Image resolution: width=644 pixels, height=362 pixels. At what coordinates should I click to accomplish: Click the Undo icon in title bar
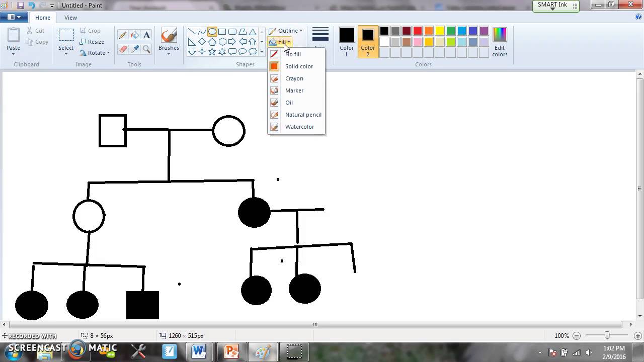tap(32, 6)
